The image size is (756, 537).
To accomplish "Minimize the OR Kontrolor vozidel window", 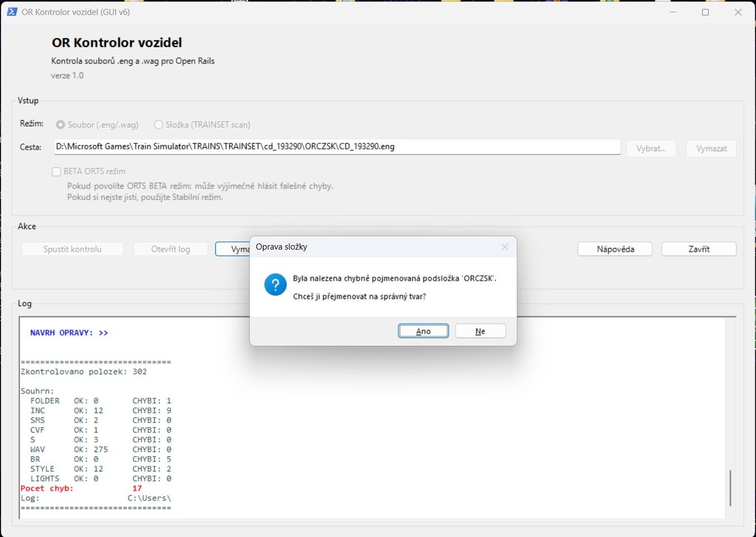I will (x=673, y=12).
